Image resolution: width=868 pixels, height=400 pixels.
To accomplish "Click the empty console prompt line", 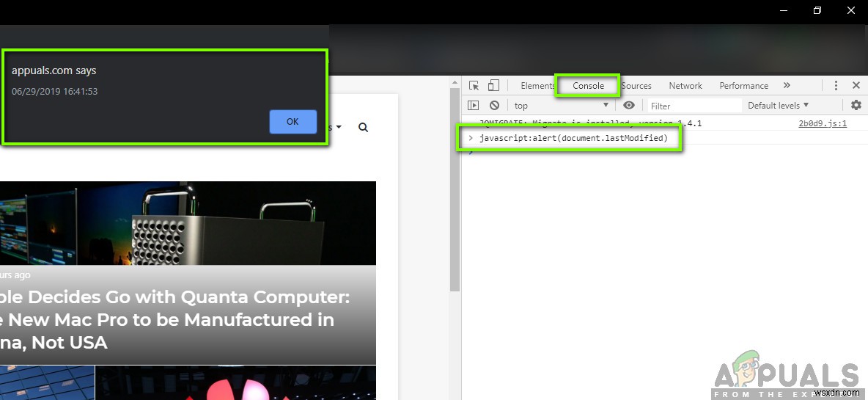I will [x=664, y=153].
